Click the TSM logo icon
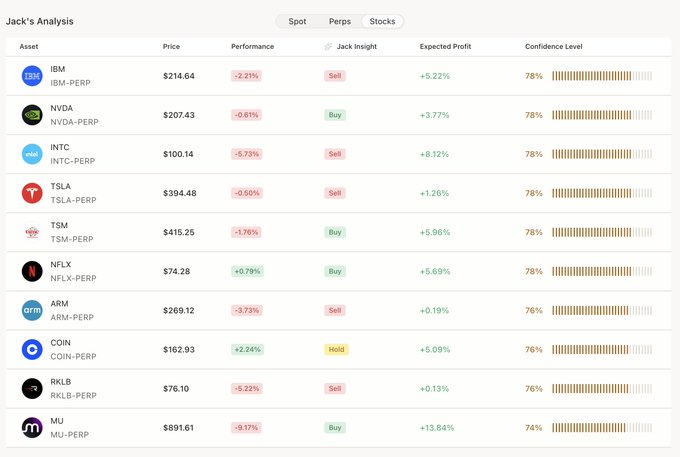680x457 pixels. [32, 232]
